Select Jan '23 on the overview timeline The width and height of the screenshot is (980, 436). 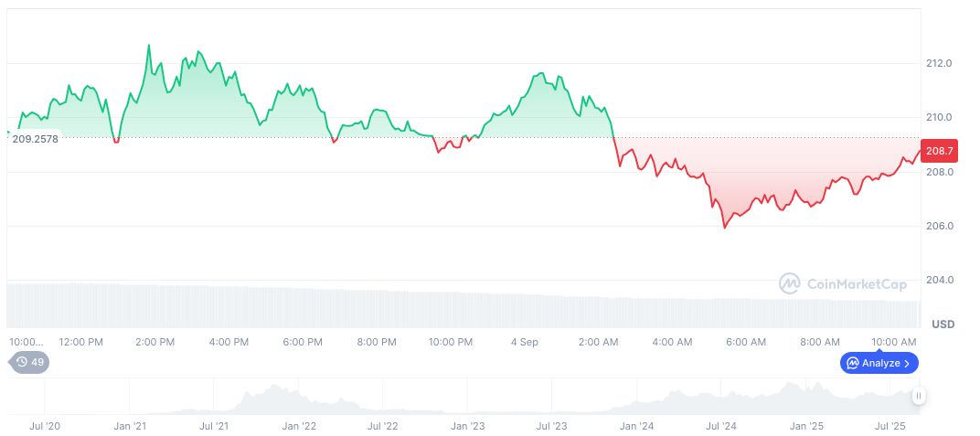click(x=467, y=426)
